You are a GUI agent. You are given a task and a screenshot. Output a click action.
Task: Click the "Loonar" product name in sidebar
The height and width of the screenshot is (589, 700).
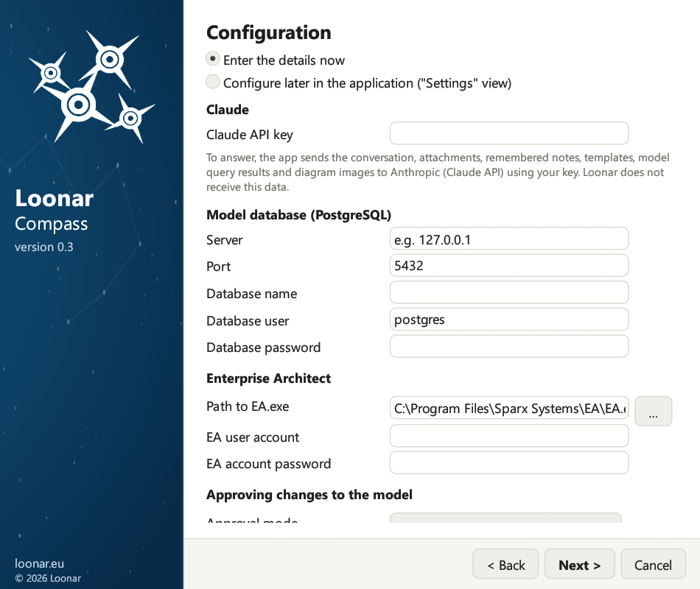tap(54, 198)
